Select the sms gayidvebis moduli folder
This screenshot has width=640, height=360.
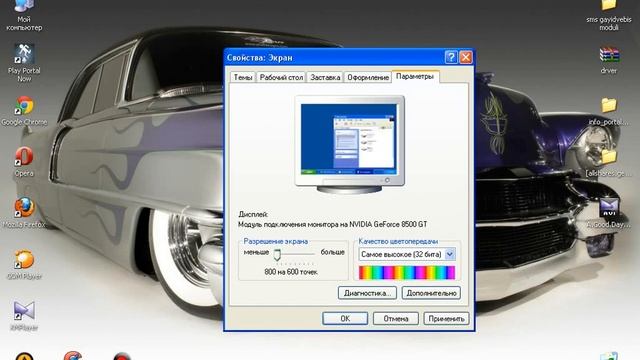click(x=609, y=16)
